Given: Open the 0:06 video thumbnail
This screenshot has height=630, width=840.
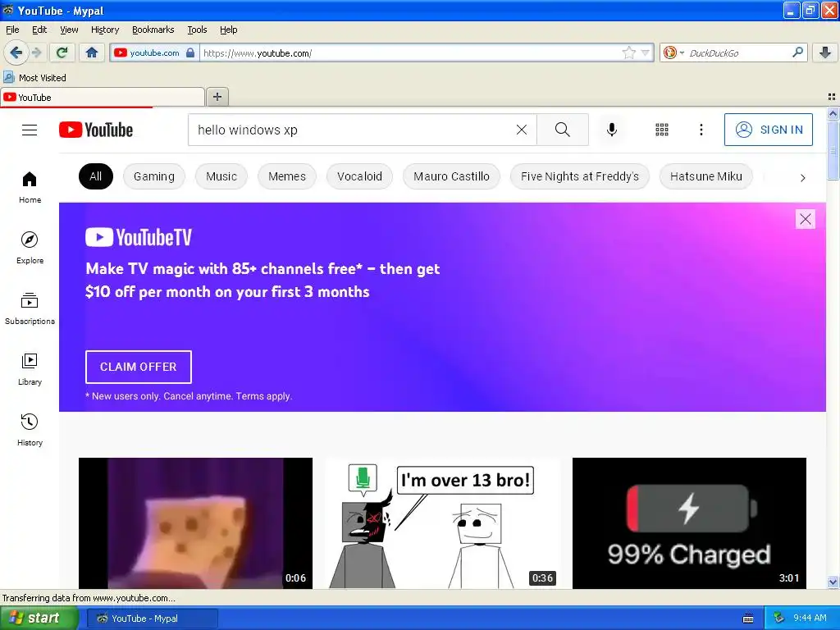Looking at the screenshot, I should pos(195,523).
